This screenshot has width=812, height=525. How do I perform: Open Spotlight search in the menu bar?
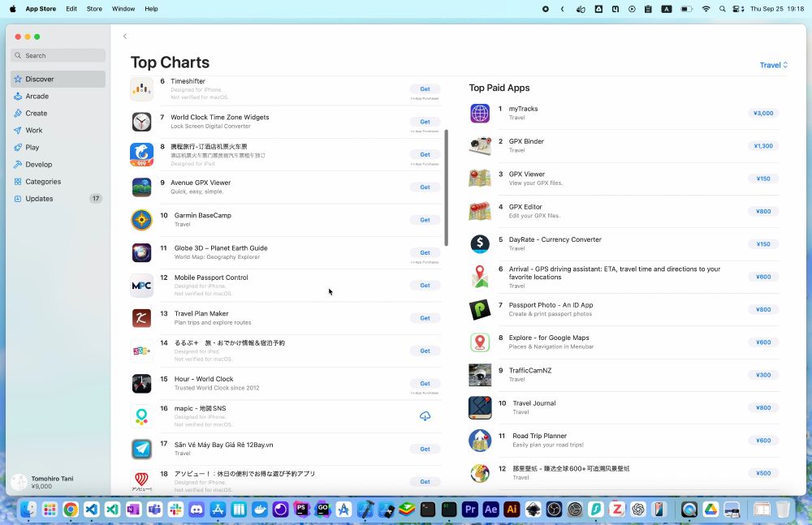coord(722,9)
